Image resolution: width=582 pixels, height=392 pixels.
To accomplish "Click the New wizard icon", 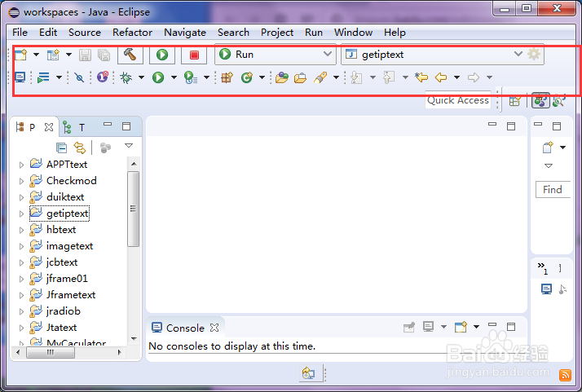I will click(21, 55).
